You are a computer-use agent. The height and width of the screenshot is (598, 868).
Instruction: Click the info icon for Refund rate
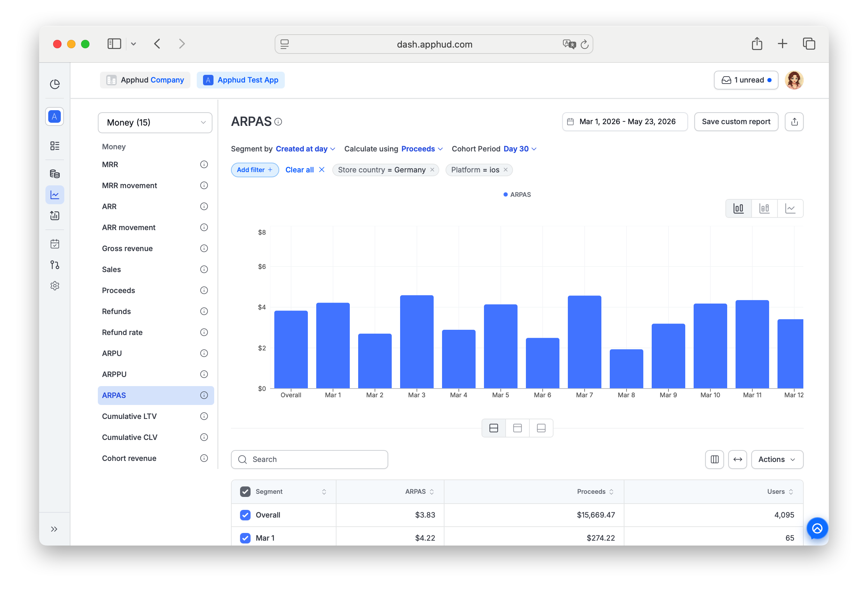coord(204,332)
